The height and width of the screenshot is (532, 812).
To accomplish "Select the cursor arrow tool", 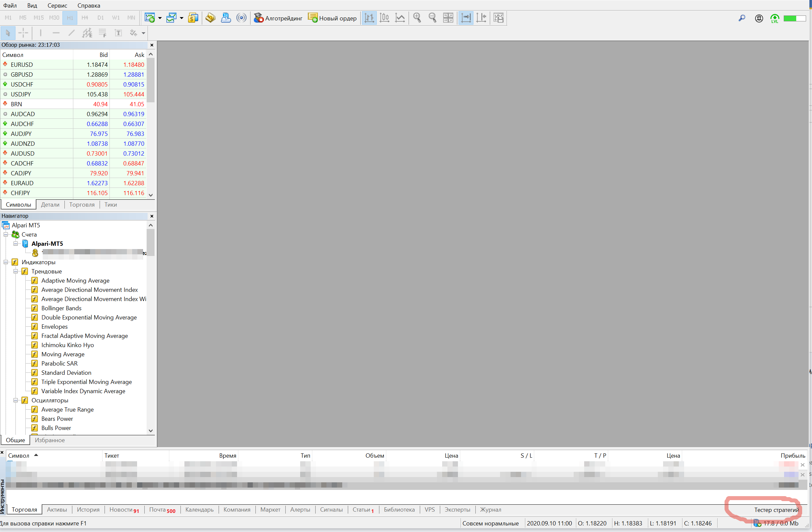I will pos(8,33).
